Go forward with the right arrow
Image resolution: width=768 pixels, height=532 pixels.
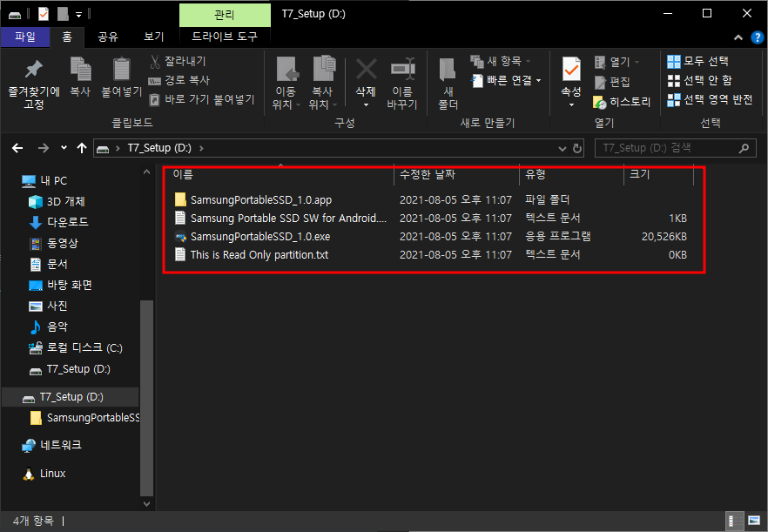click(x=44, y=148)
